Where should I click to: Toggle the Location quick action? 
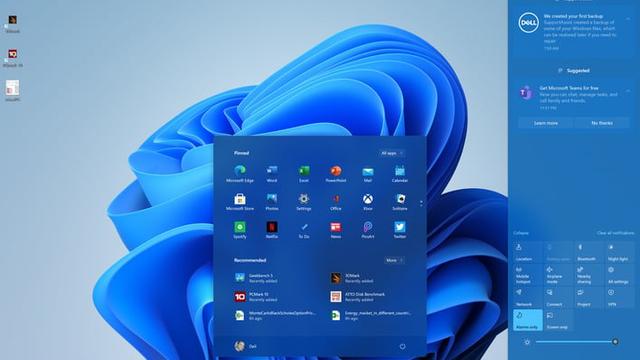point(527,252)
